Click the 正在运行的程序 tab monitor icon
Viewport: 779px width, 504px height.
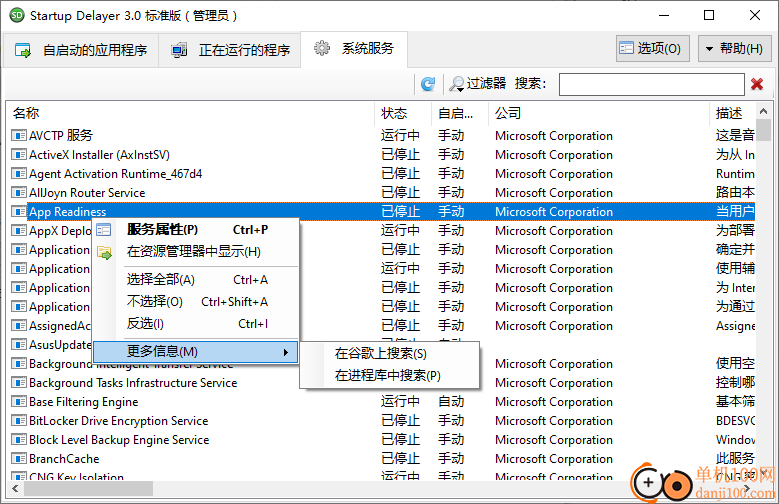coord(179,50)
